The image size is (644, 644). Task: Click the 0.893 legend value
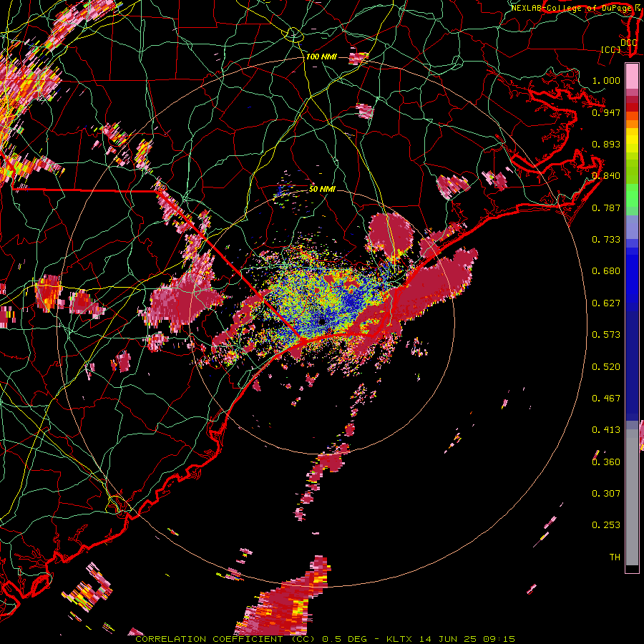pyautogui.click(x=606, y=144)
